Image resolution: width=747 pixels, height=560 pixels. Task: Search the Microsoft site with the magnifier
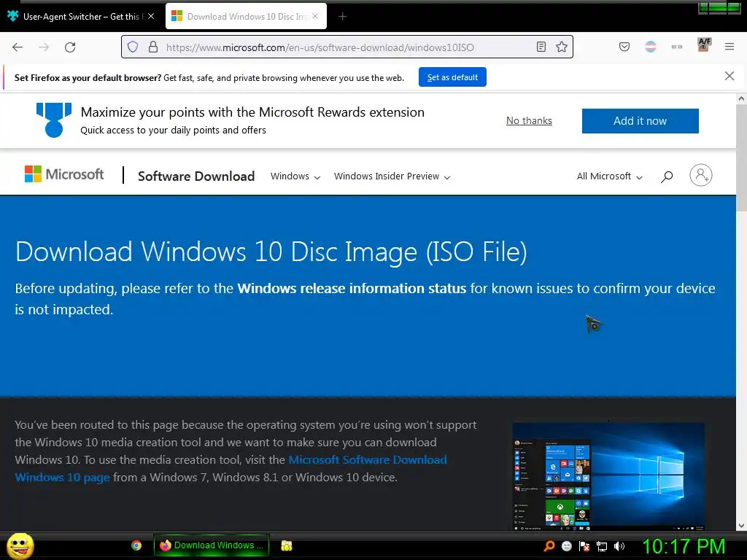click(x=667, y=176)
